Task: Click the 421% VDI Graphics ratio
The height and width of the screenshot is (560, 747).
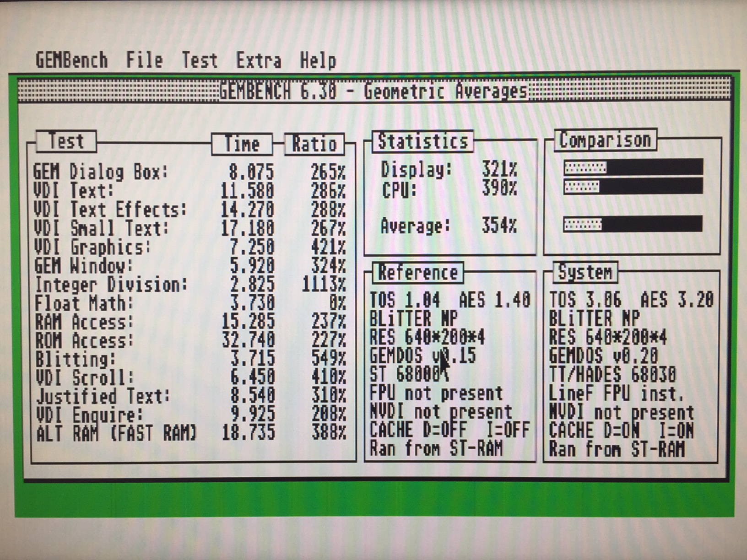Action: [328, 247]
